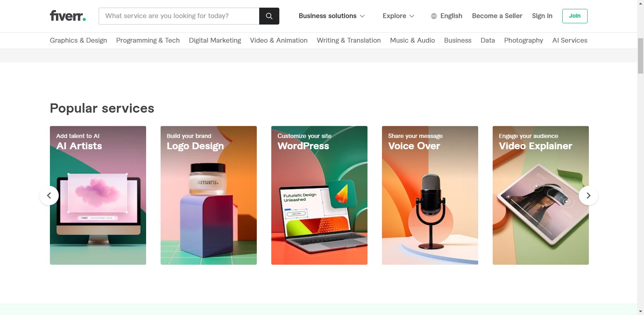Screen dimensions: 644x315
Task: Click the magnifying glass search button
Action: point(269,16)
